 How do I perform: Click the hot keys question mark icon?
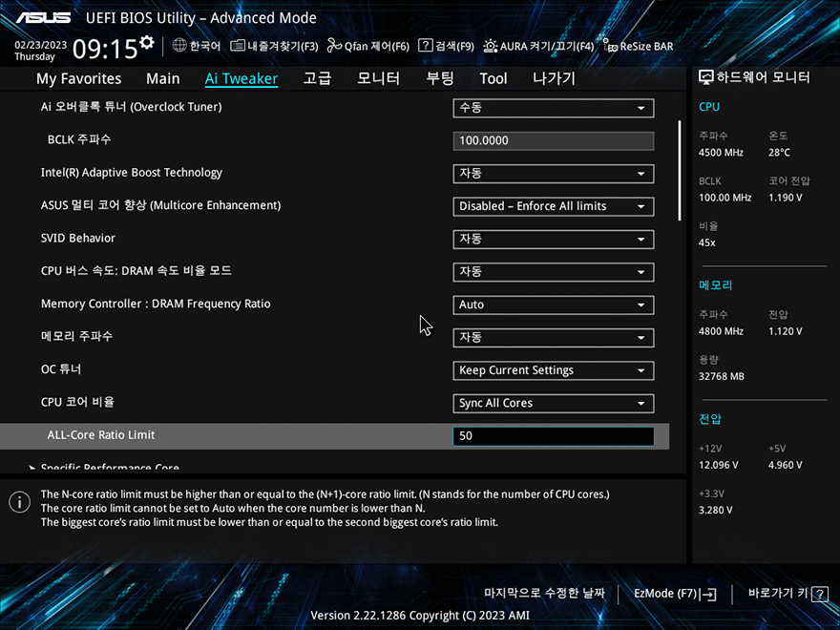coord(818,594)
